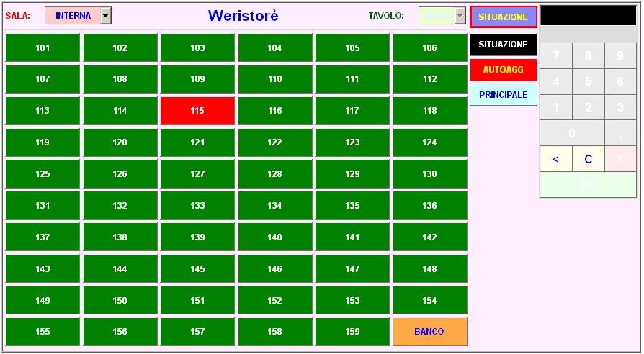Image resolution: width=644 pixels, height=354 pixels.
Task: Select table 152
Action: coord(274,300)
